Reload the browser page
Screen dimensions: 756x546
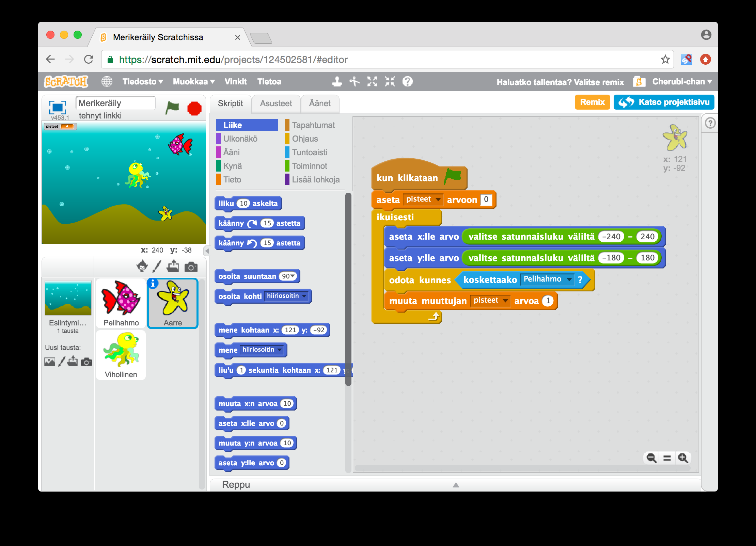click(89, 60)
